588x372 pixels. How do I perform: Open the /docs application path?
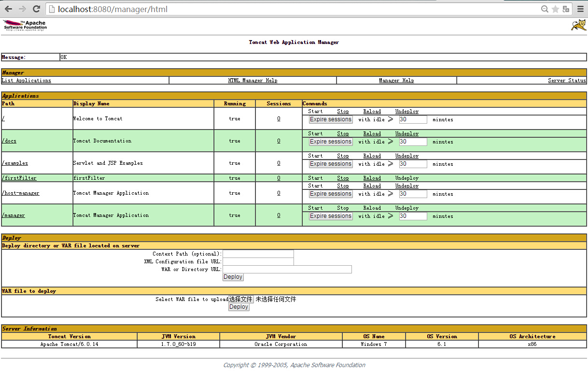(x=9, y=141)
